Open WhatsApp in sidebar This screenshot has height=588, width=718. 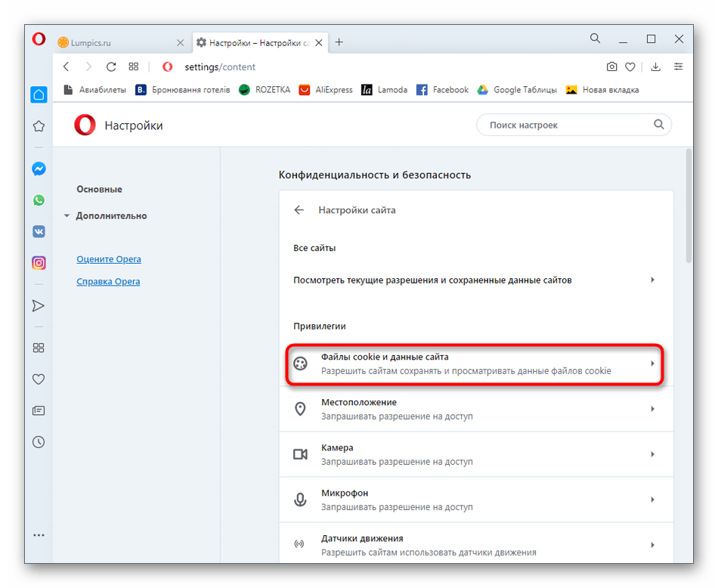click(x=39, y=200)
